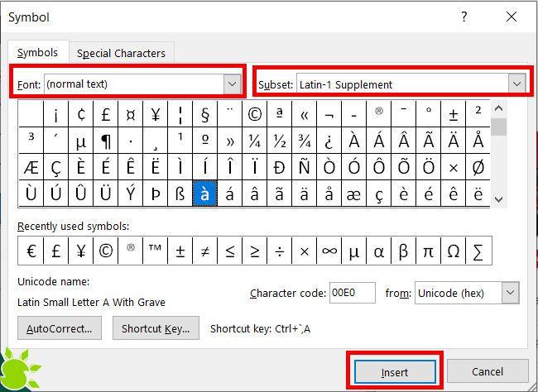The width and height of the screenshot is (538, 392).
Task: Click the Character code input field
Action: click(352, 293)
